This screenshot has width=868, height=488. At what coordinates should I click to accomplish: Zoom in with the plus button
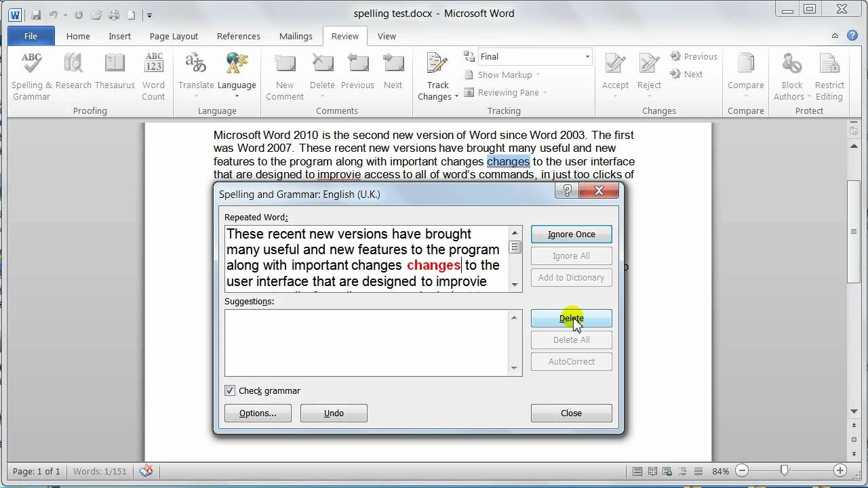coord(840,471)
